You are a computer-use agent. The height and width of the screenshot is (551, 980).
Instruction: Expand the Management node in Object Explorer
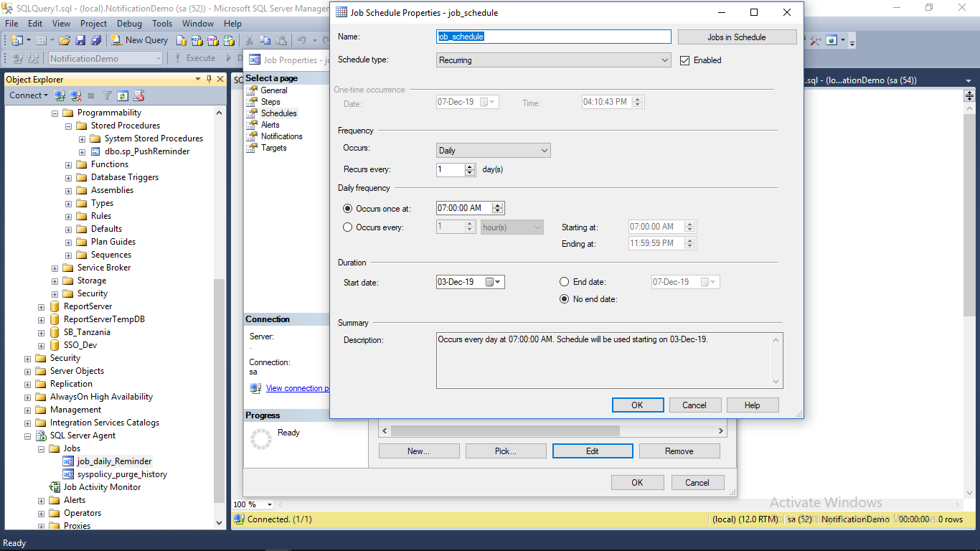coord(27,410)
